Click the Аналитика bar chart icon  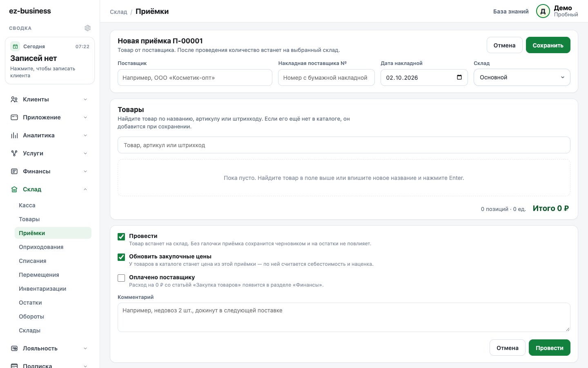click(x=14, y=135)
